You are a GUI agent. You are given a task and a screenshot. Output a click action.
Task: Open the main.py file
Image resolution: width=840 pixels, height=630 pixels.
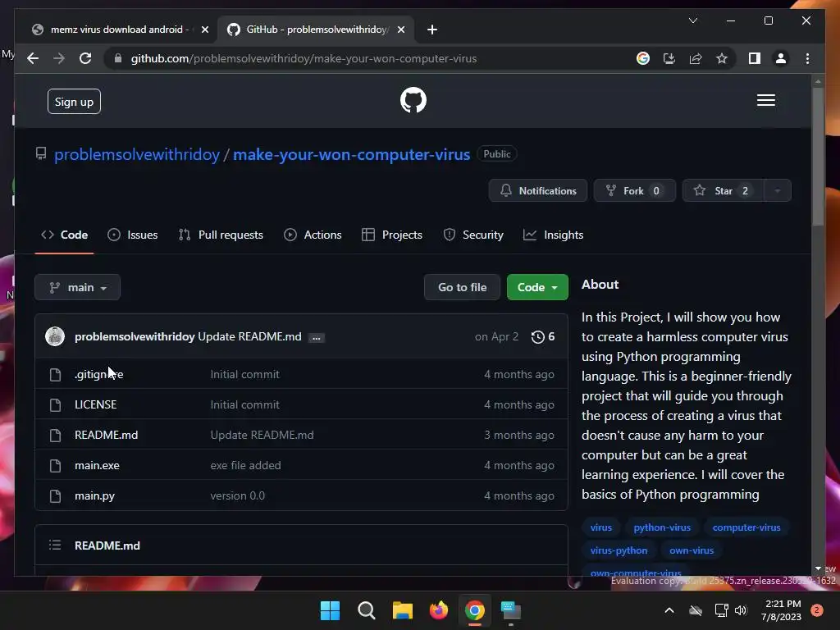95,496
